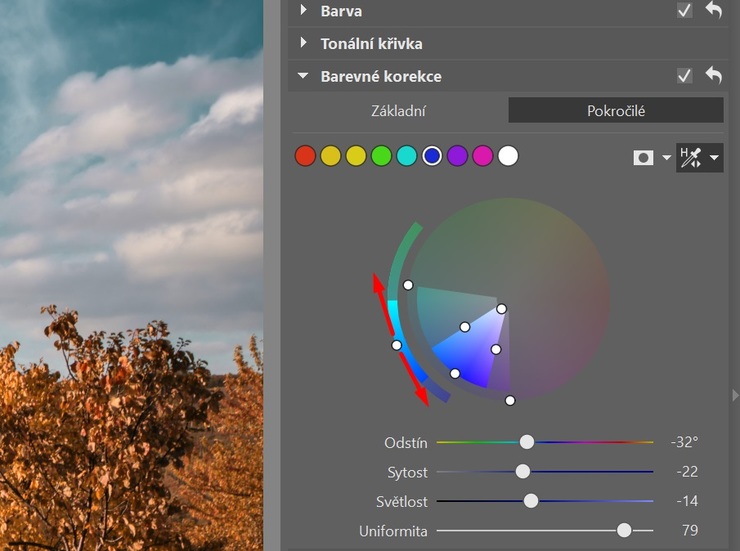Reset Barevné korekce with undo arrow

714,75
